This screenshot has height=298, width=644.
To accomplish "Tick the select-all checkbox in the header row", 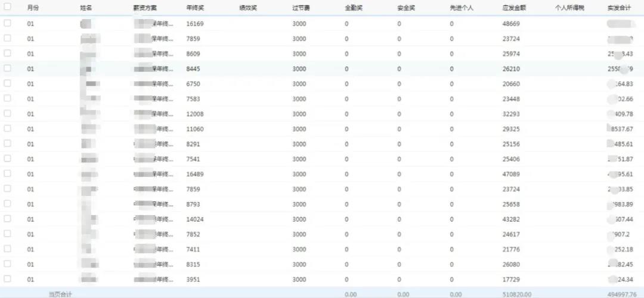I will click(x=7, y=8).
